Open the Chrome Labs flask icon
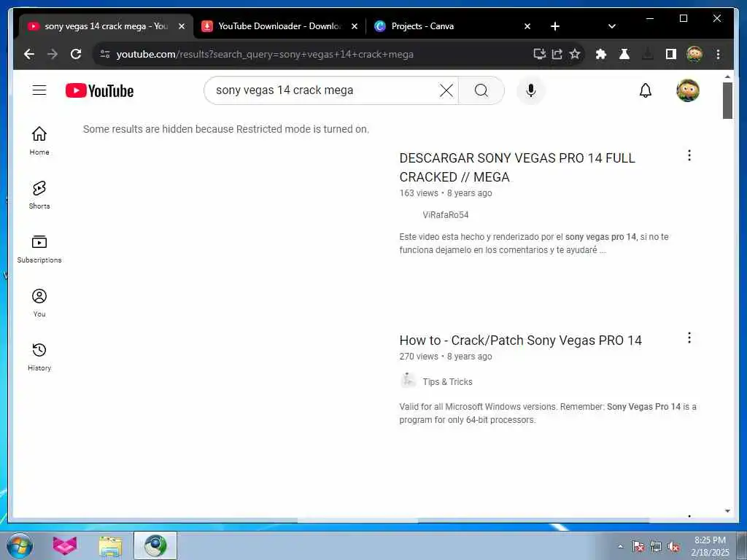 click(x=624, y=54)
